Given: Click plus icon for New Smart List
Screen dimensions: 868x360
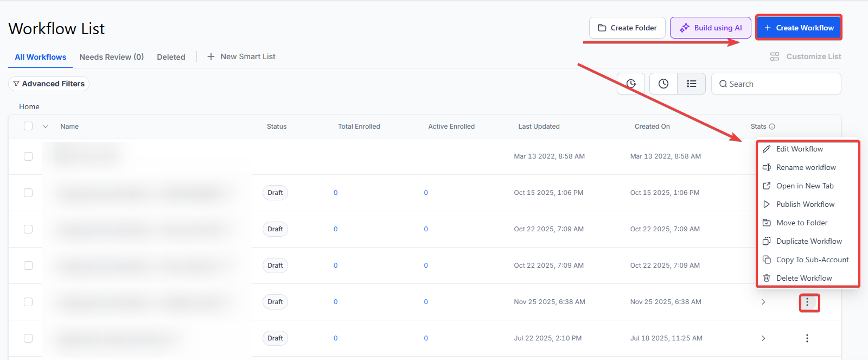Looking at the screenshot, I should coord(211,56).
